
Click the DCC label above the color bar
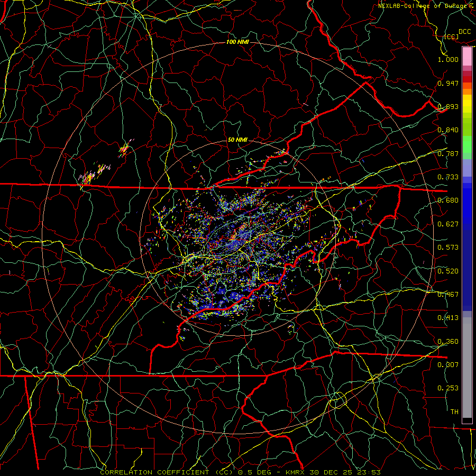(x=464, y=32)
